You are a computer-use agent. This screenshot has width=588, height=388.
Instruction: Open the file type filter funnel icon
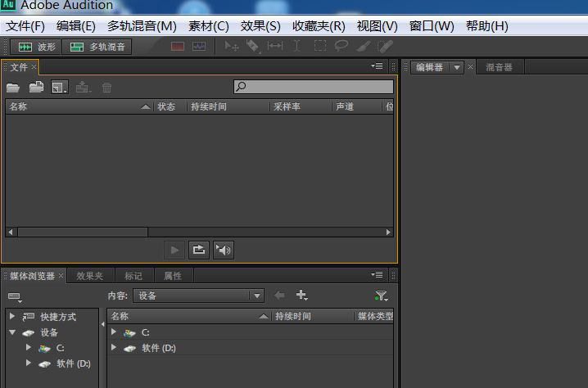(381, 296)
